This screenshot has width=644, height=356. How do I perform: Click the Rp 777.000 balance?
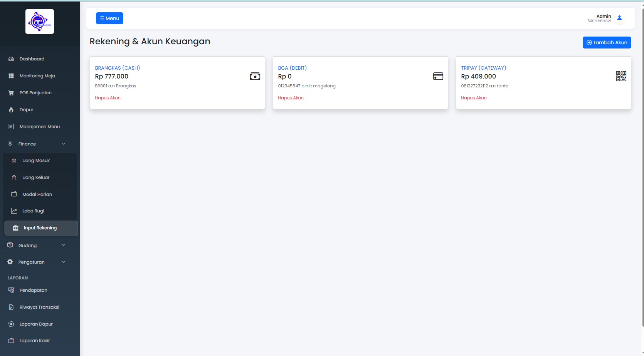coord(111,76)
